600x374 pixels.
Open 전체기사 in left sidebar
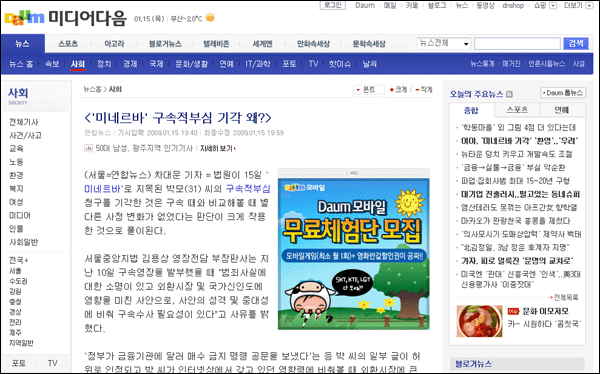point(24,122)
